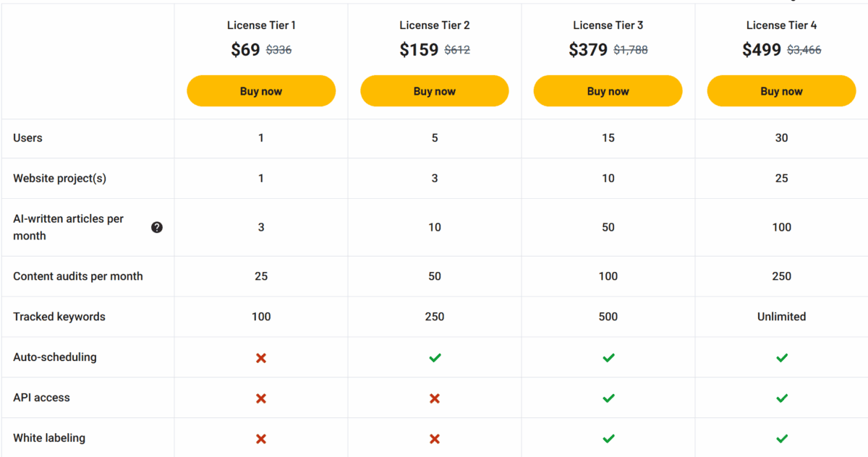This screenshot has height=457, width=868.
Task: Select the License Tier 3 column header
Action: [608, 25]
